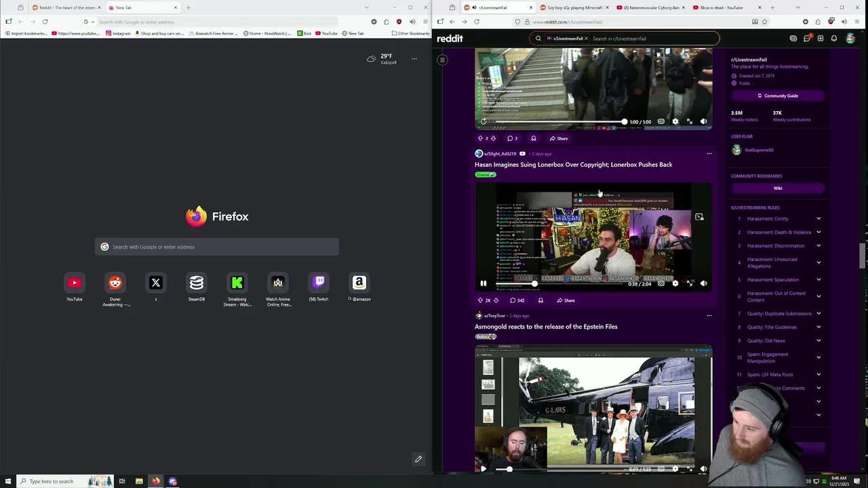Open the Reddit notifications bell

(x=834, y=39)
